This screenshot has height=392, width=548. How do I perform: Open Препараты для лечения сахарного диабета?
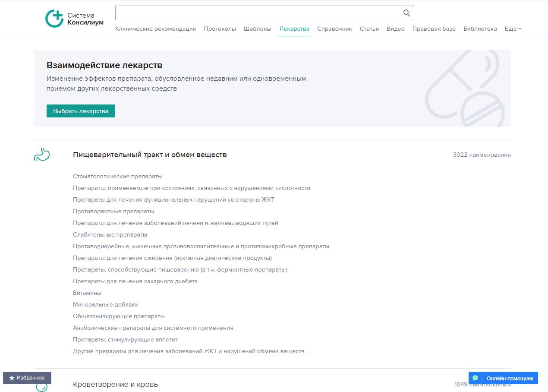(x=135, y=281)
